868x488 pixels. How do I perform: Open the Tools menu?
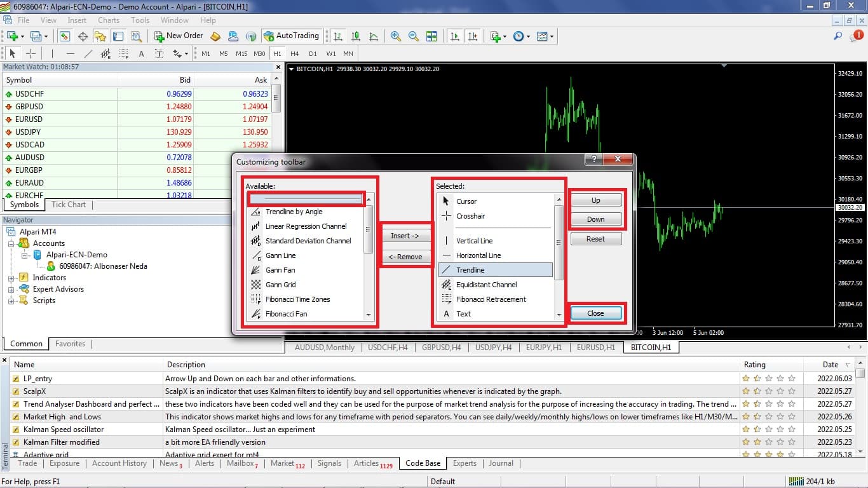click(140, 20)
